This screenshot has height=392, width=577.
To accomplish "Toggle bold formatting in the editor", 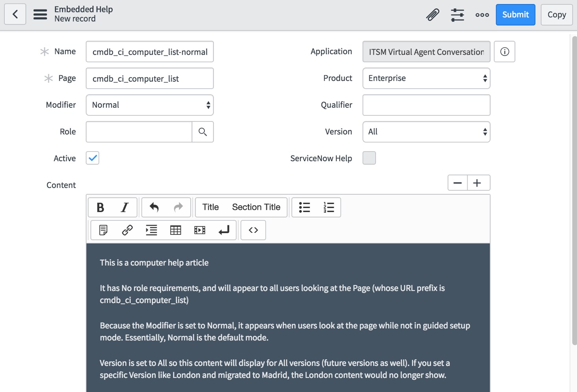I will coord(100,207).
